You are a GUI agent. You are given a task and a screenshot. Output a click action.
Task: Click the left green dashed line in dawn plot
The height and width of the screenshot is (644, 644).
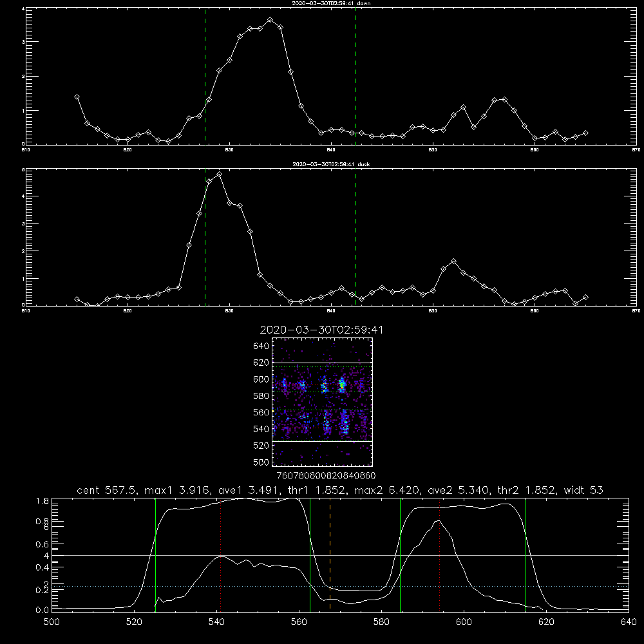click(x=205, y=76)
